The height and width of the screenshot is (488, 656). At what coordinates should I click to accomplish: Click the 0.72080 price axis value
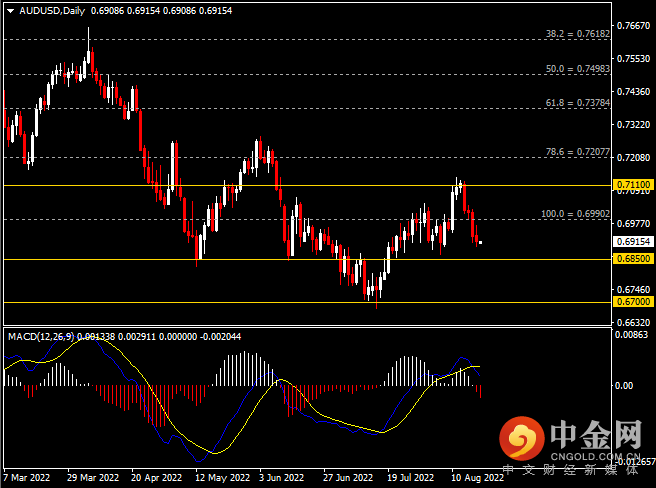(x=633, y=157)
